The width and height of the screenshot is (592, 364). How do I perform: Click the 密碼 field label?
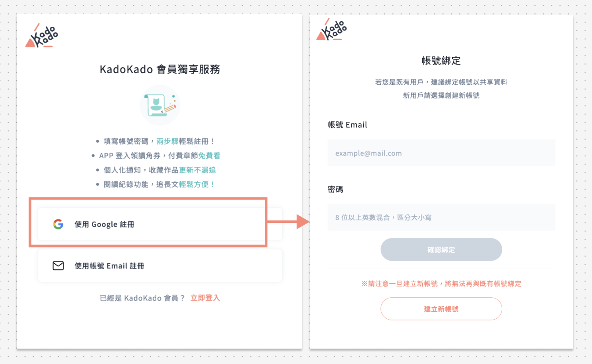pyautogui.click(x=336, y=189)
